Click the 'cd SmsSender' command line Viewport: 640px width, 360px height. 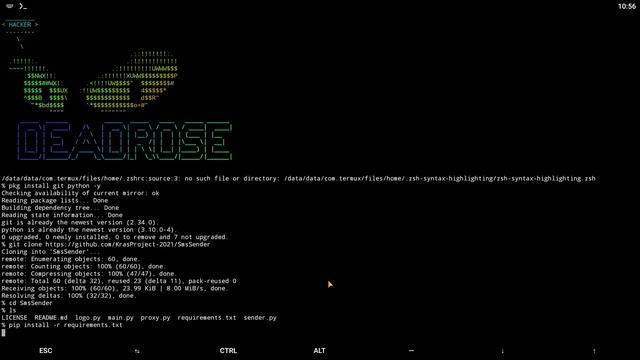pyautogui.click(x=27, y=303)
